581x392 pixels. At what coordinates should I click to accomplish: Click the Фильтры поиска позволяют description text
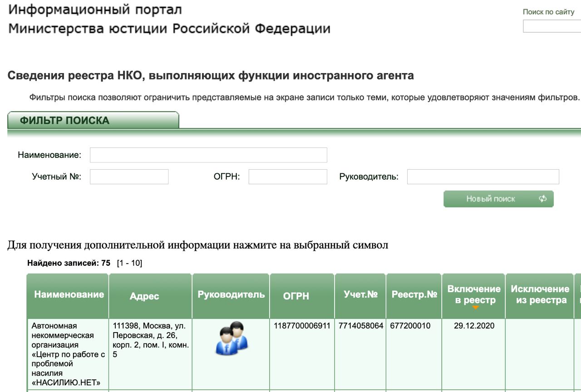pos(305,98)
